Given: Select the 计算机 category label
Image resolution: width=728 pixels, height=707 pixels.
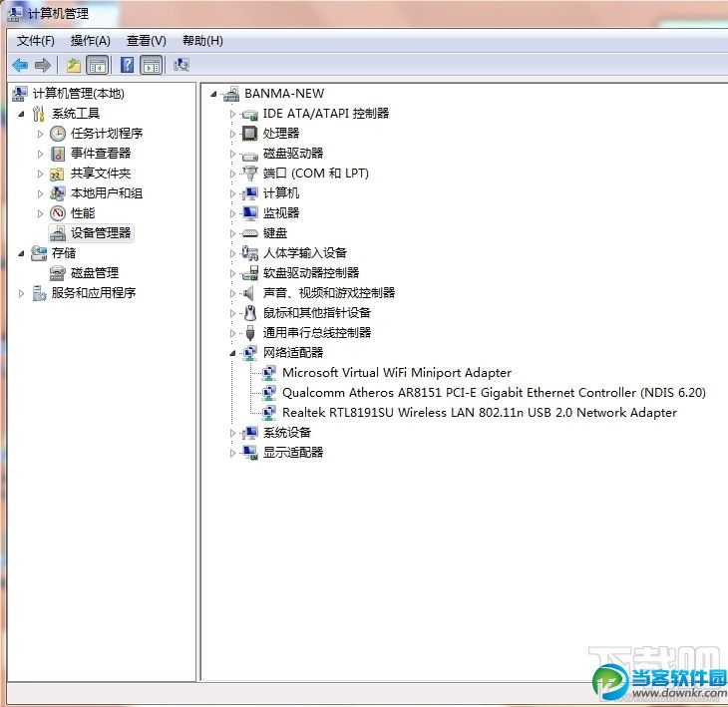Looking at the screenshot, I should [x=281, y=193].
